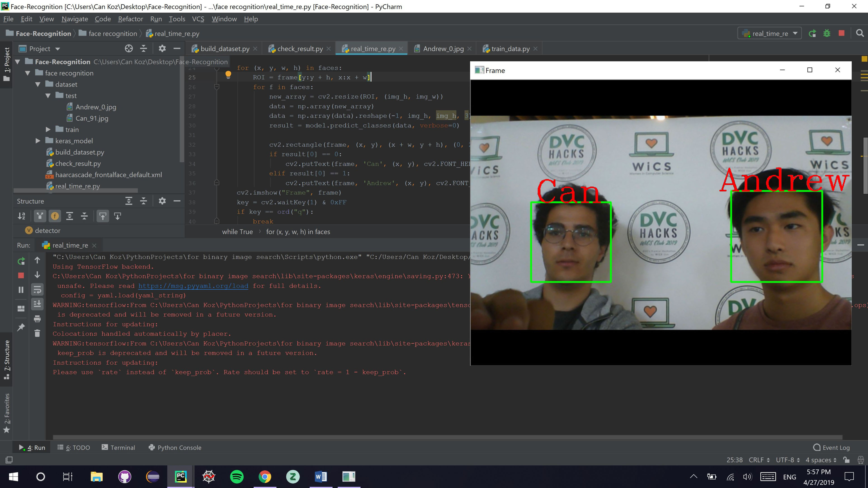Viewport: 868px width, 488px height.
Task: Open the msg.pyyaml.org/load link
Action: (x=193, y=286)
